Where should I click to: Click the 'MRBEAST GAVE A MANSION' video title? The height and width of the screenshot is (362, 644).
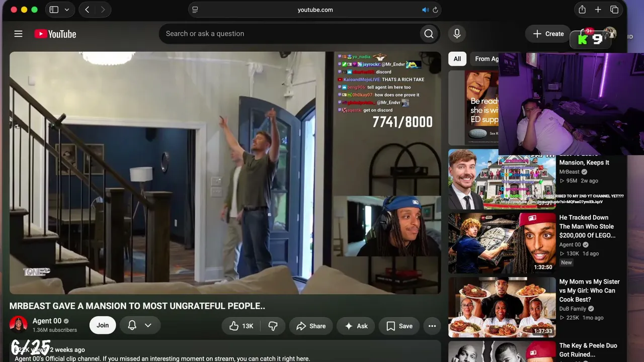(x=137, y=306)
